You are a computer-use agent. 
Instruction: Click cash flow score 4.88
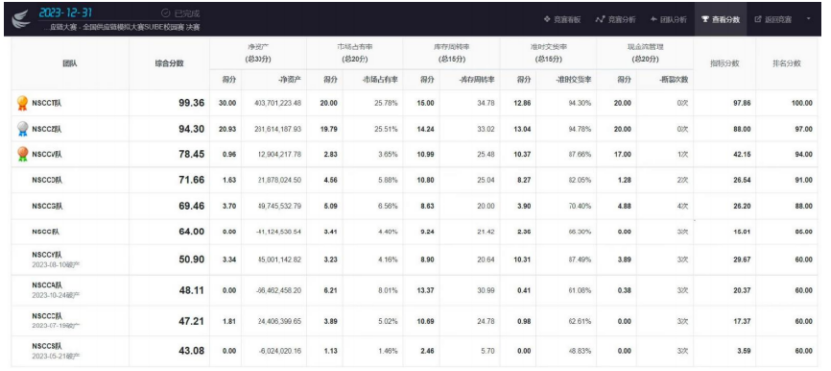tap(624, 206)
